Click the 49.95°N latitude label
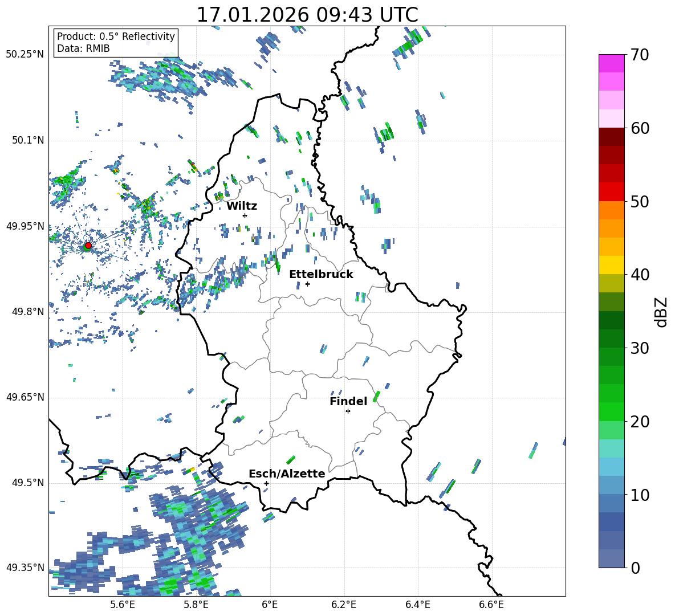 click(25, 226)
